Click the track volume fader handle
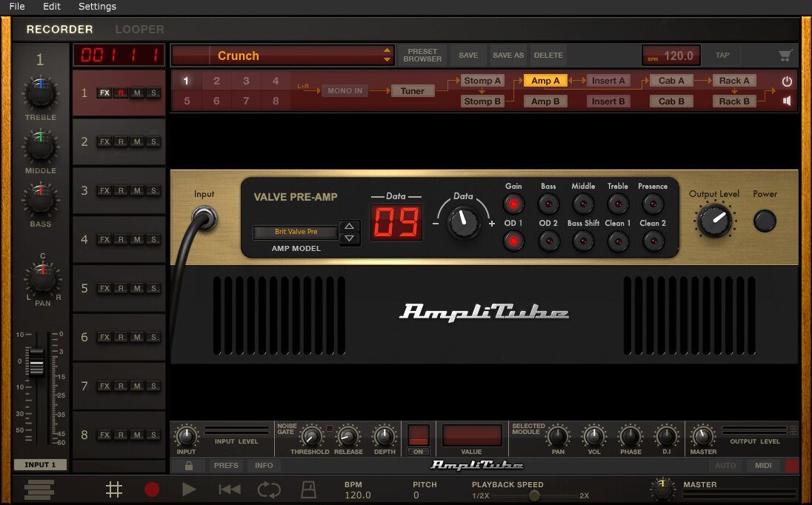Viewport: 812px width, 505px height. click(x=36, y=362)
